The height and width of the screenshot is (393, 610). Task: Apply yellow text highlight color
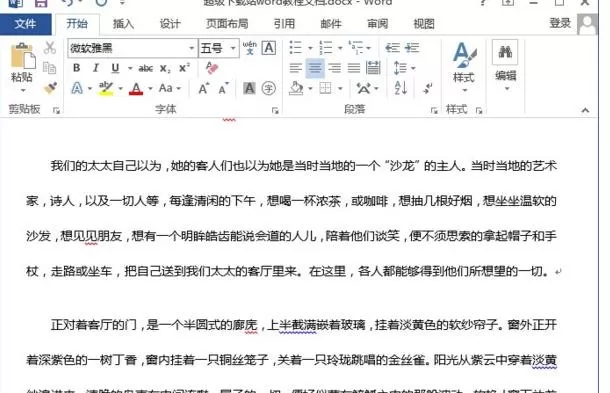pyautogui.click(x=105, y=88)
